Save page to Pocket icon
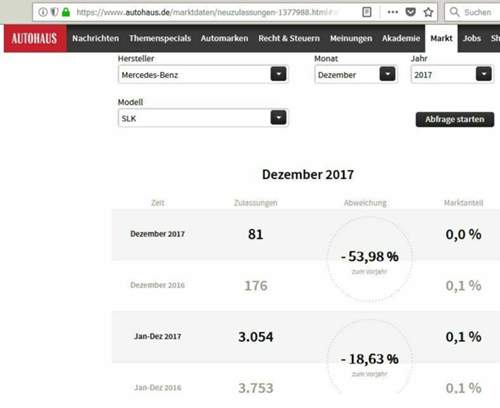This screenshot has height=408, width=500. tap(410, 12)
